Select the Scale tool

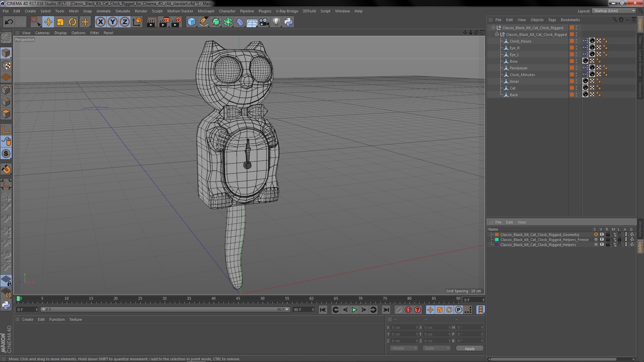click(60, 22)
